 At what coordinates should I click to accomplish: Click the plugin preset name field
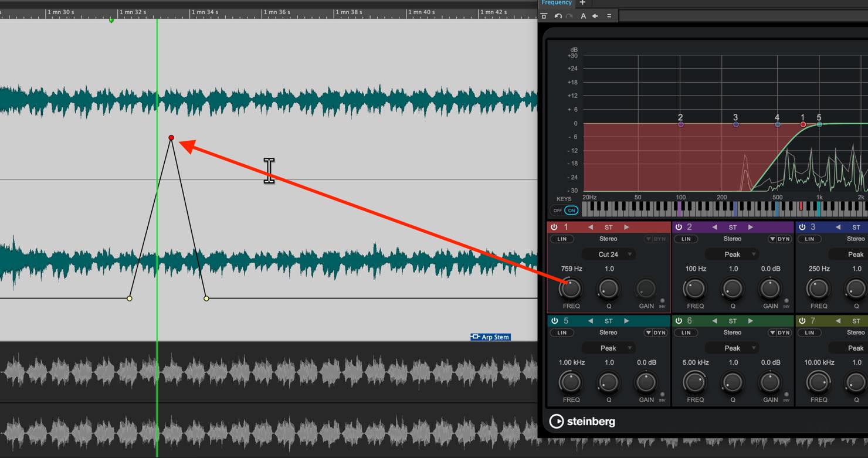pyautogui.click(x=743, y=16)
